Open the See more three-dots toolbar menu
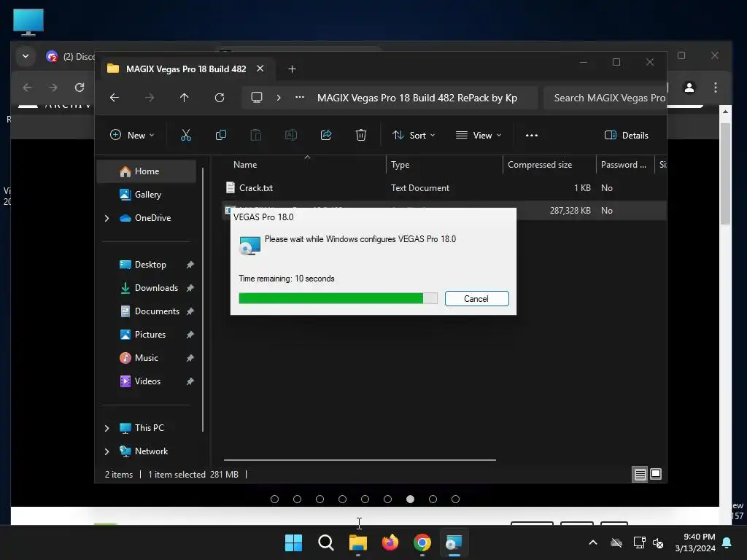 pyautogui.click(x=532, y=135)
